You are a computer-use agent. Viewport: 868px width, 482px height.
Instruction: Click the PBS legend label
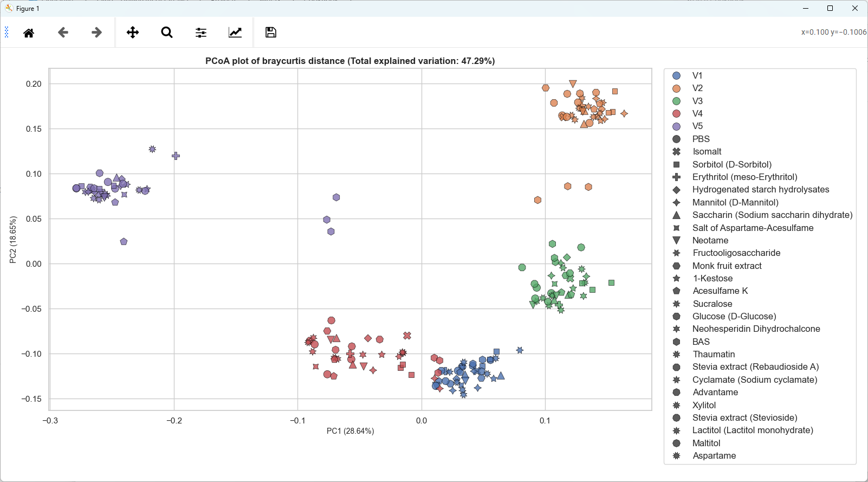pyautogui.click(x=701, y=139)
